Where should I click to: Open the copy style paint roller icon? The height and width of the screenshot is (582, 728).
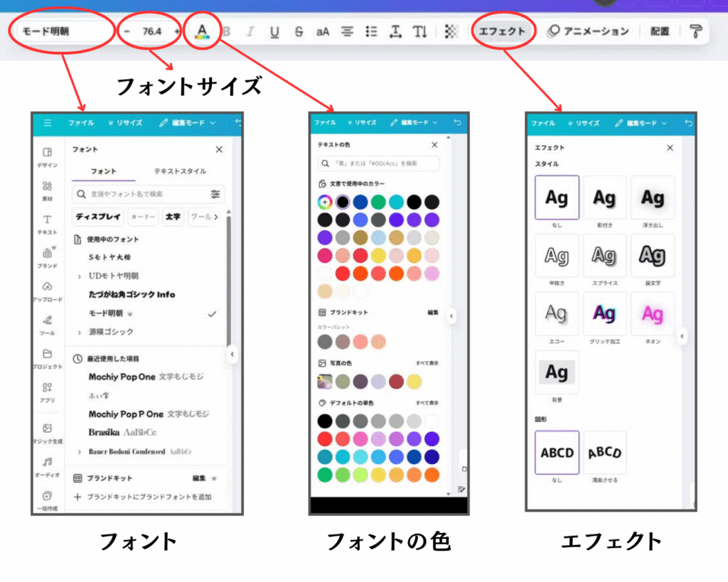coord(695,31)
